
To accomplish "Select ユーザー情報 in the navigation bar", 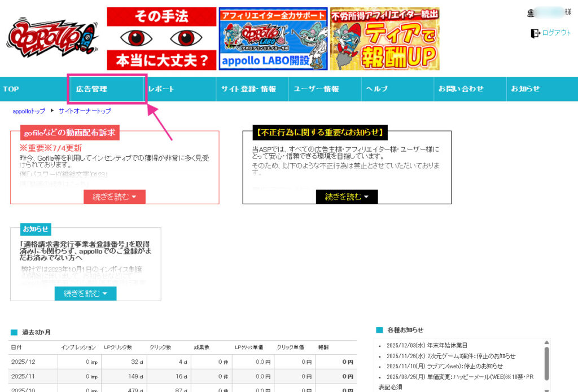I will click(316, 89).
